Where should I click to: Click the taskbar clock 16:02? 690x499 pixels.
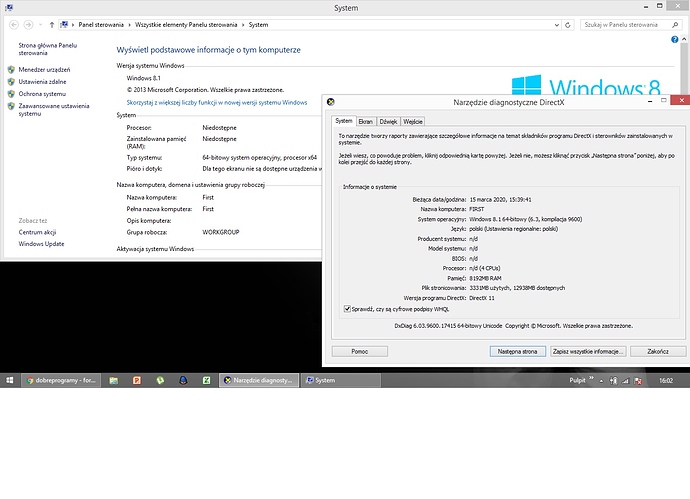pyautogui.click(x=666, y=381)
